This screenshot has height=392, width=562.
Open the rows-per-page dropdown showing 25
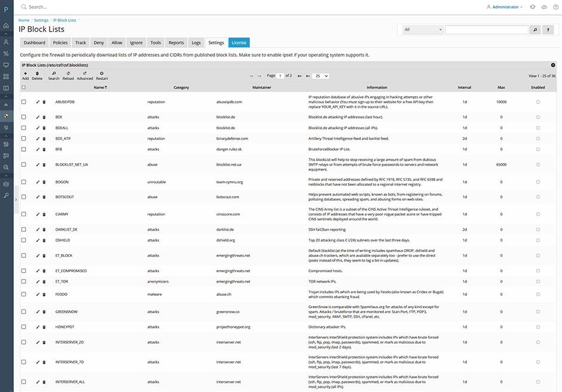pyautogui.click(x=321, y=76)
